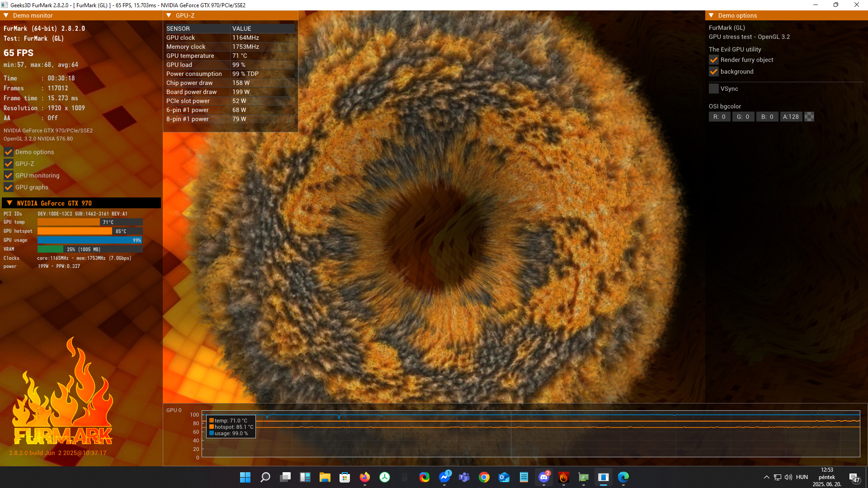Open Microsoft Teams taskbar icon
The image size is (868, 488).
464,477
